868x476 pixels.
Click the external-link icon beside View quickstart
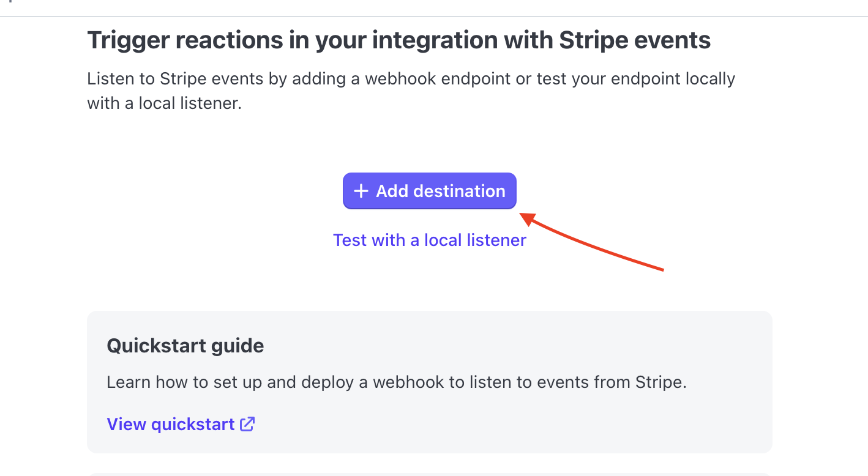pos(247,424)
